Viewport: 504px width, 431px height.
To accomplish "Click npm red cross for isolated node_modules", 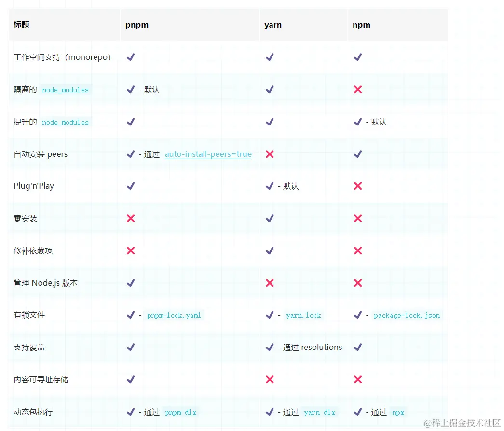I will pos(358,89).
